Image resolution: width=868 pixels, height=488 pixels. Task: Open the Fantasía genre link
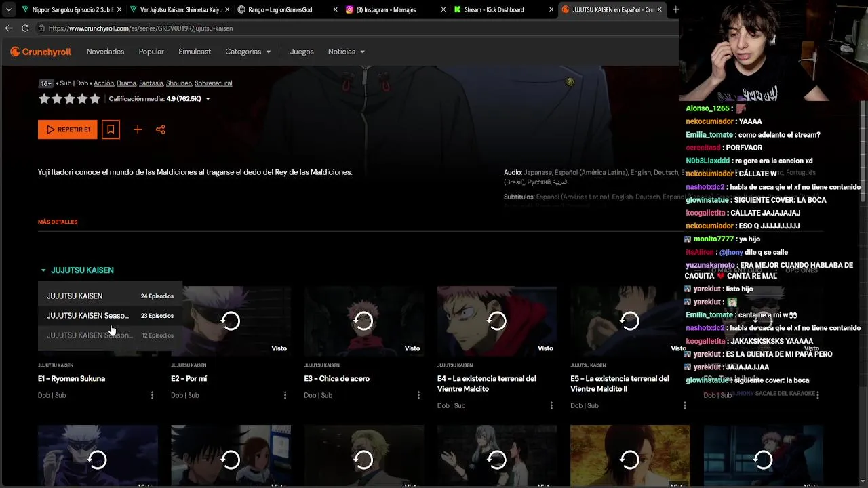tap(151, 83)
